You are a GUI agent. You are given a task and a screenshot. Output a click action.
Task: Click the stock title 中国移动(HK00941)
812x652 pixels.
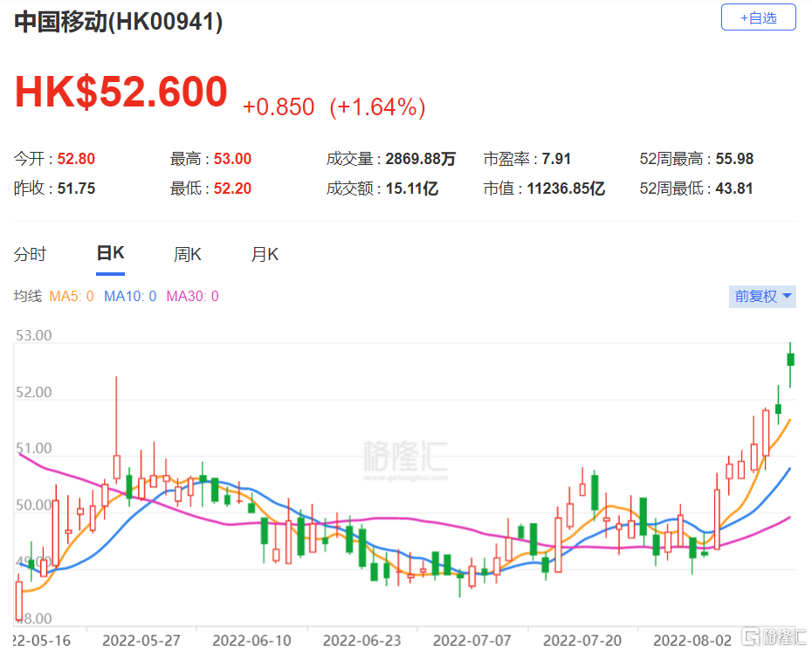pyautogui.click(x=119, y=23)
